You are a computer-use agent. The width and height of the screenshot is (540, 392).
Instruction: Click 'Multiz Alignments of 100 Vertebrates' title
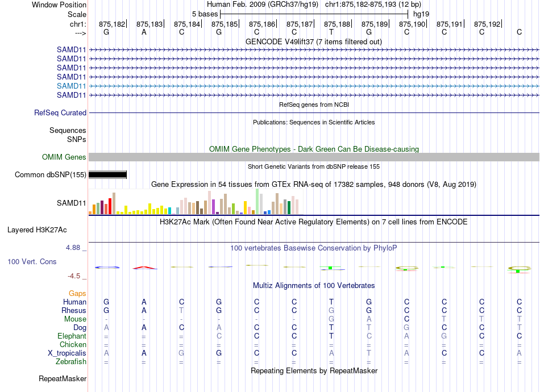point(314,286)
